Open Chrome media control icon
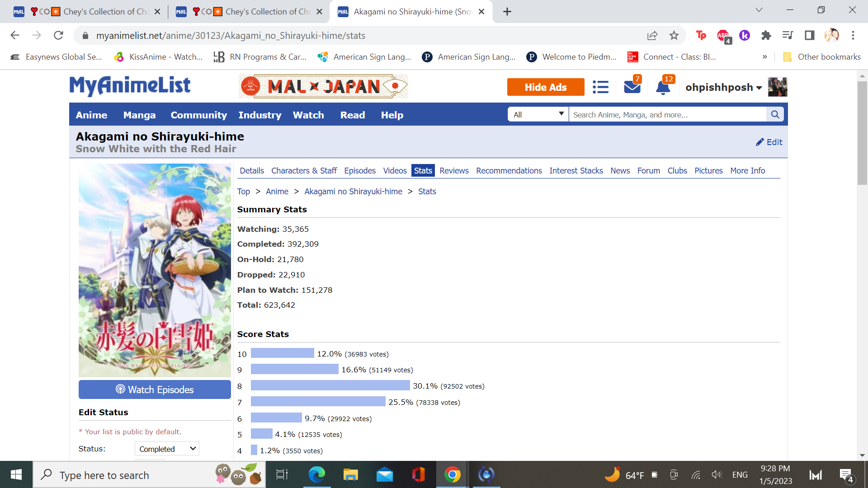Screen dimensions: 868x488 tap(788, 35)
